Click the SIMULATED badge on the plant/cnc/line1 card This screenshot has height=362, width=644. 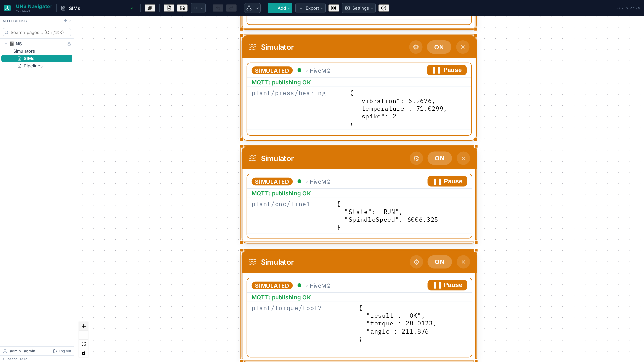click(x=272, y=182)
